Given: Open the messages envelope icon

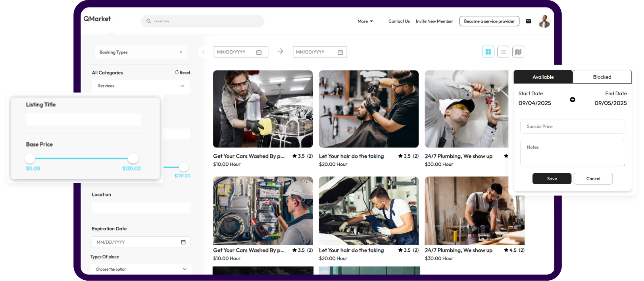Looking at the screenshot, I should tap(529, 21).
